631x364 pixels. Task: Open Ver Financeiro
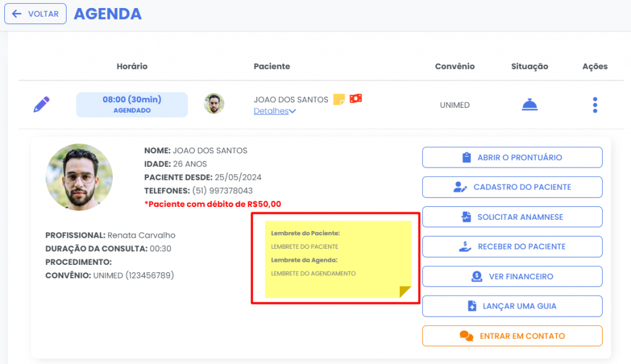coord(511,277)
